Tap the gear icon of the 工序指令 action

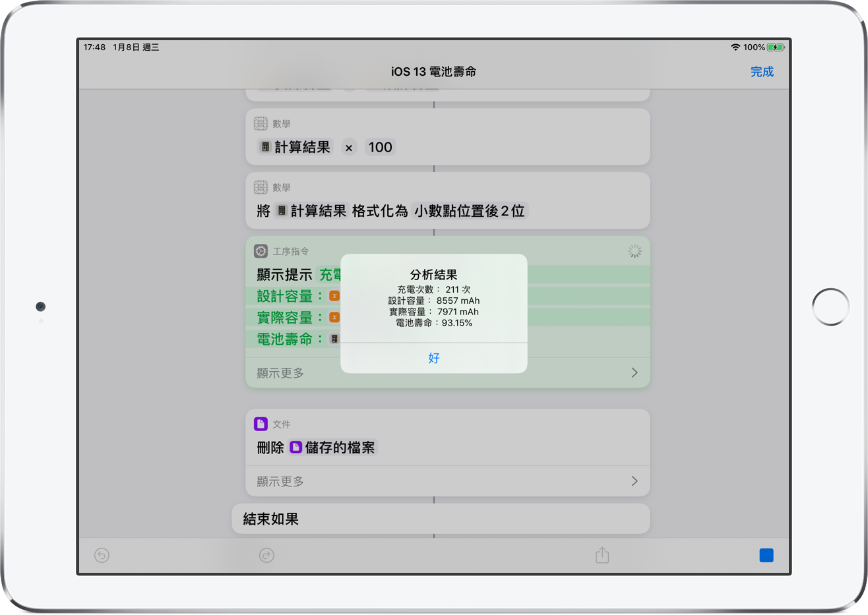pyautogui.click(x=261, y=251)
